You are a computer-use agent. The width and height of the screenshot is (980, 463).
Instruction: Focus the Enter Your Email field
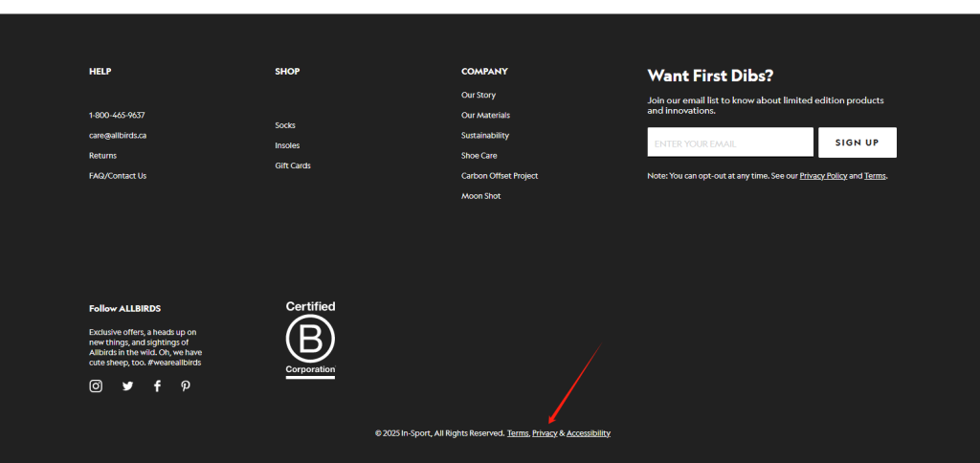pyautogui.click(x=730, y=143)
